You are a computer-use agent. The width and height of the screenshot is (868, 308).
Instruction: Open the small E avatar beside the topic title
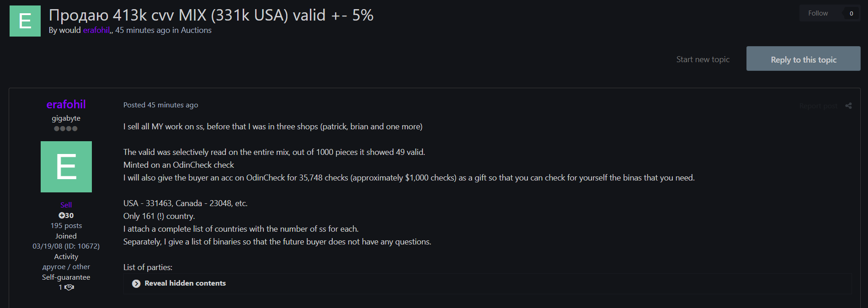click(25, 21)
